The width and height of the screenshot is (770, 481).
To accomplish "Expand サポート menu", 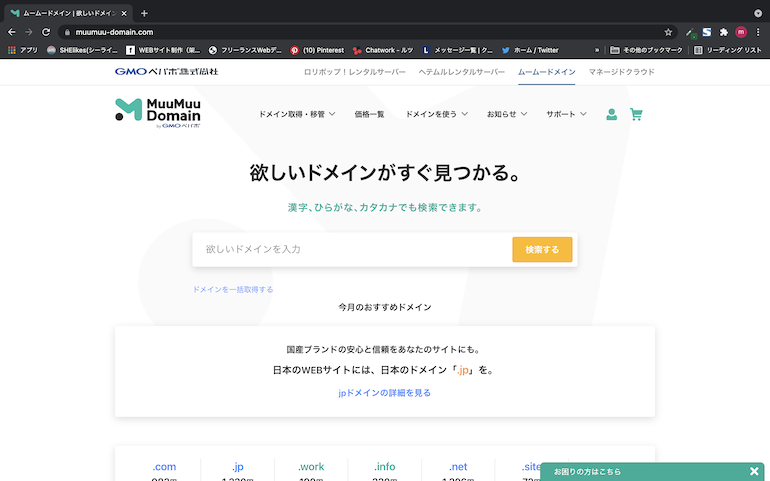I will pos(566,114).
